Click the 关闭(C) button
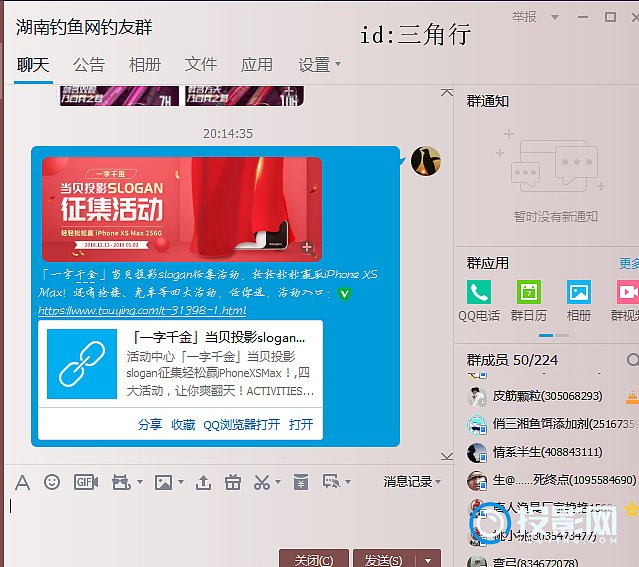 point(314,559)
